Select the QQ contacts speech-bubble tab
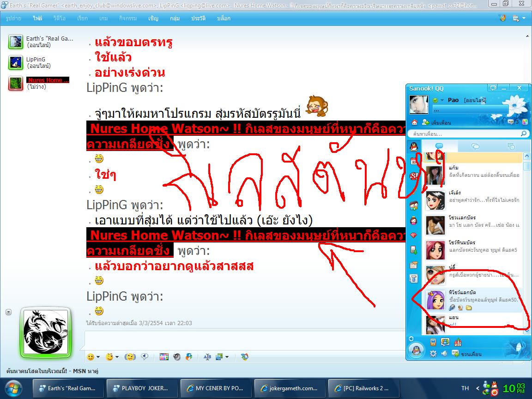The height and width of the screenshot is (399, 532). click(x=439, y=146)
